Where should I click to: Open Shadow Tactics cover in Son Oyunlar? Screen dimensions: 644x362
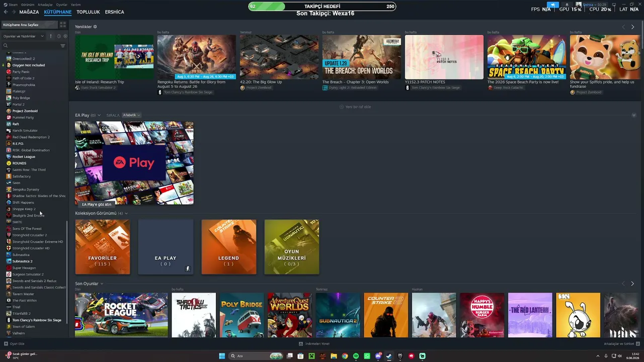(194, 315)
